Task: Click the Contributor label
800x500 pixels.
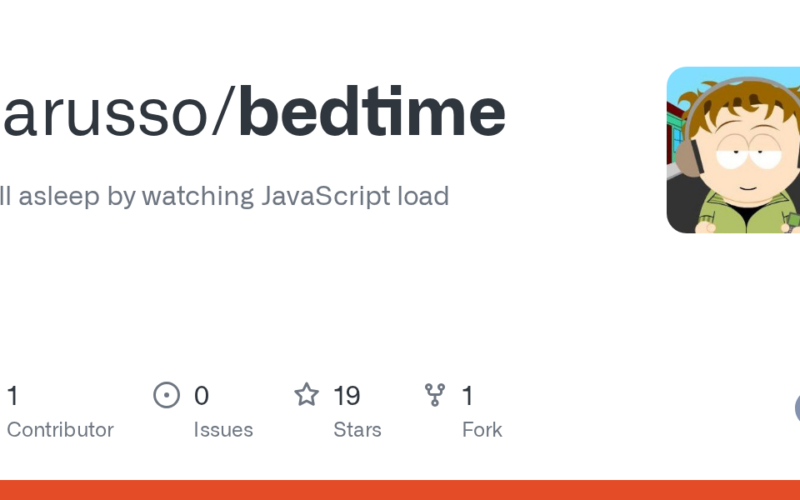Action: click(60, 430)
